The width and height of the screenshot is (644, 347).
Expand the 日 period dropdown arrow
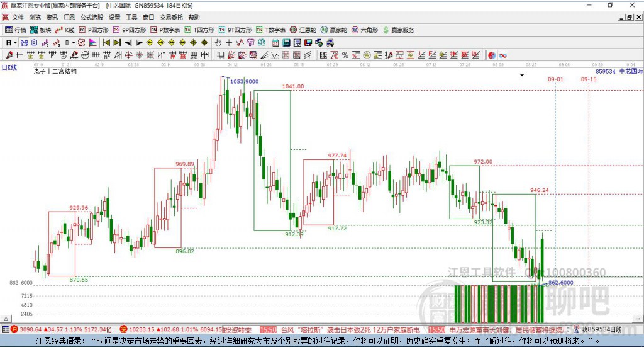(x=15, y=43)
